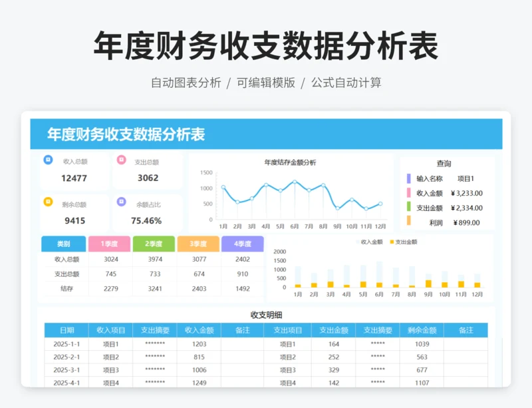Click the 支出金额 column header
532x408 pixels.
pyautogui.click(x=334, y=330)
